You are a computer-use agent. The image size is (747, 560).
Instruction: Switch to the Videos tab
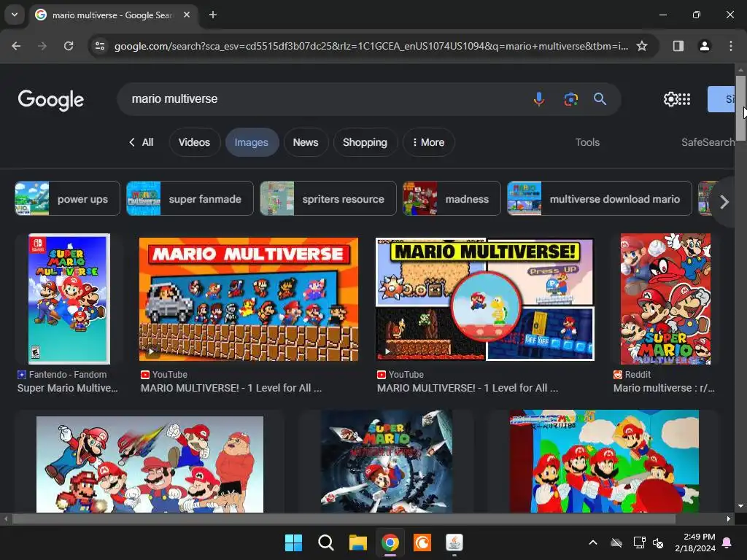(x=194, y=142)
